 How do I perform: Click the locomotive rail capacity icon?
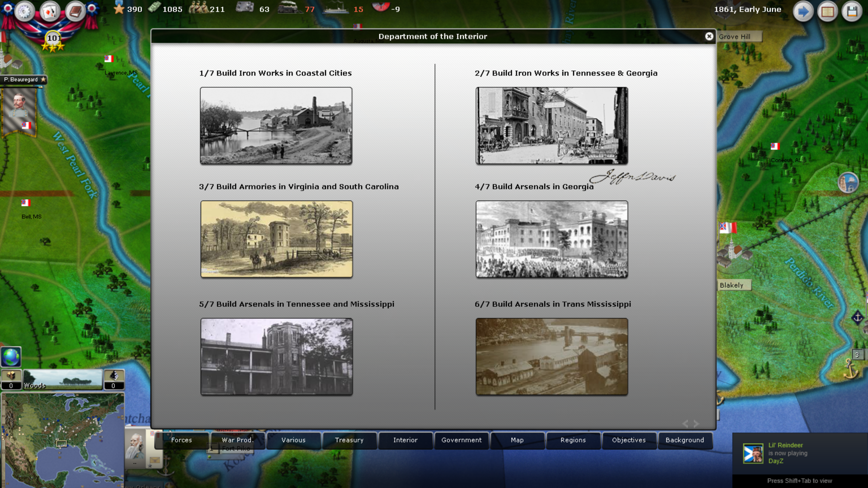[x=289, y=8]
